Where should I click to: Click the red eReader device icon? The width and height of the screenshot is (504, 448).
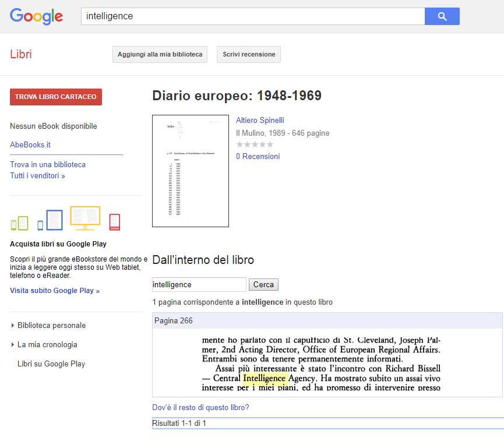(115, 222)
